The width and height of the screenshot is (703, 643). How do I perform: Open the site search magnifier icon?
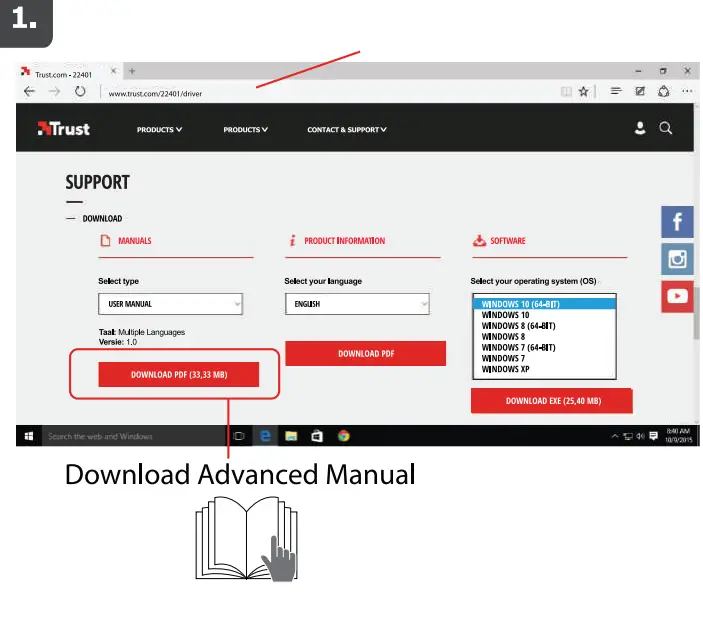point(666,128)
